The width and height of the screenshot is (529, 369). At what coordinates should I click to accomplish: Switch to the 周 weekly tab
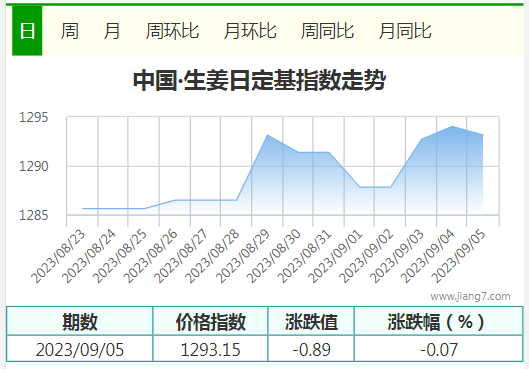[70, 31]
